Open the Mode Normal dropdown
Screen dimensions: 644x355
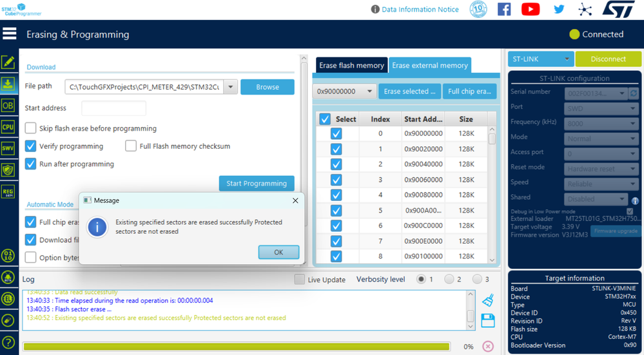click(x=601, y=139)
